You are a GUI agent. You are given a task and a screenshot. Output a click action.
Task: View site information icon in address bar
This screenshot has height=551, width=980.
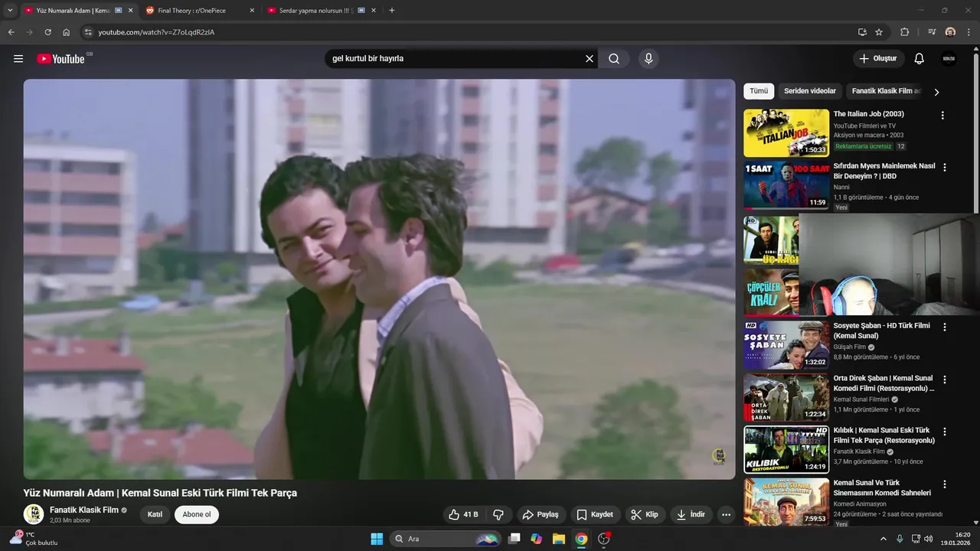tap(88, 32)
